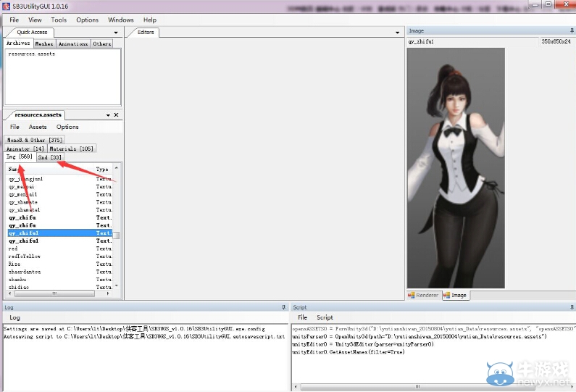Image resolution: width=576 pixels, height=392 pixels.
Task: Open the File menu in the main menu bar
Action: pyautogui.click(x=14, y=20)
